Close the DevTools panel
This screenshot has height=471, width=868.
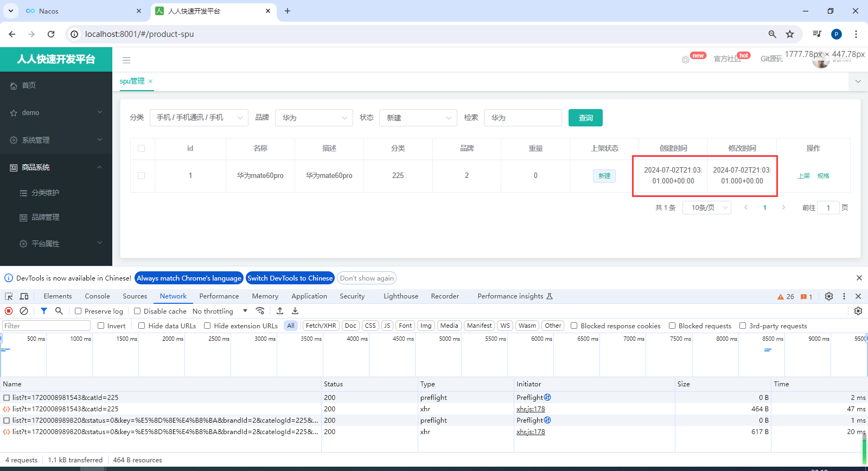(858, 296)
